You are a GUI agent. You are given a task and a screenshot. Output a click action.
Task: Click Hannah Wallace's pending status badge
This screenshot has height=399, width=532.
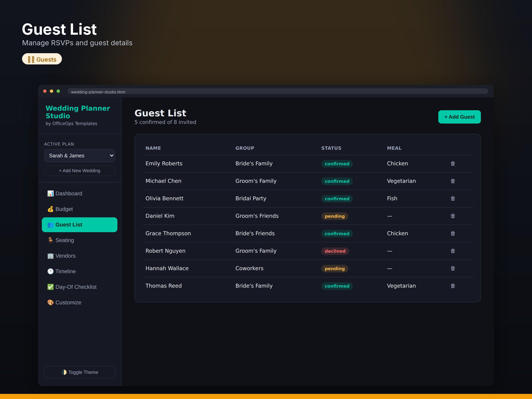pos(335,269)
